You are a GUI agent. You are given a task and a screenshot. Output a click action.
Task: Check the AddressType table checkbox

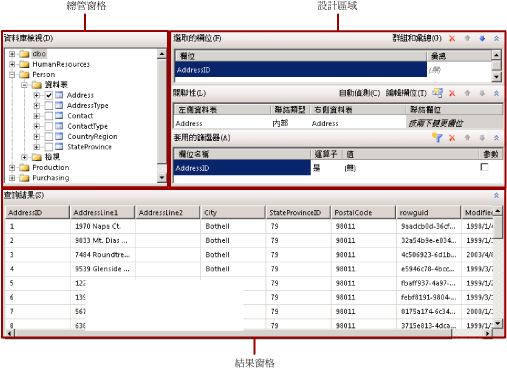coord(49,106)
